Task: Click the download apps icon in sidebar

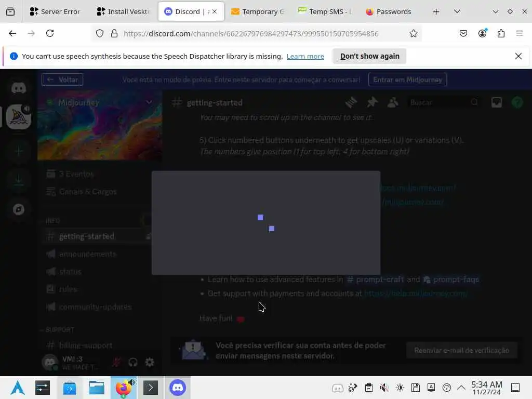Action: tap(19, 179)
